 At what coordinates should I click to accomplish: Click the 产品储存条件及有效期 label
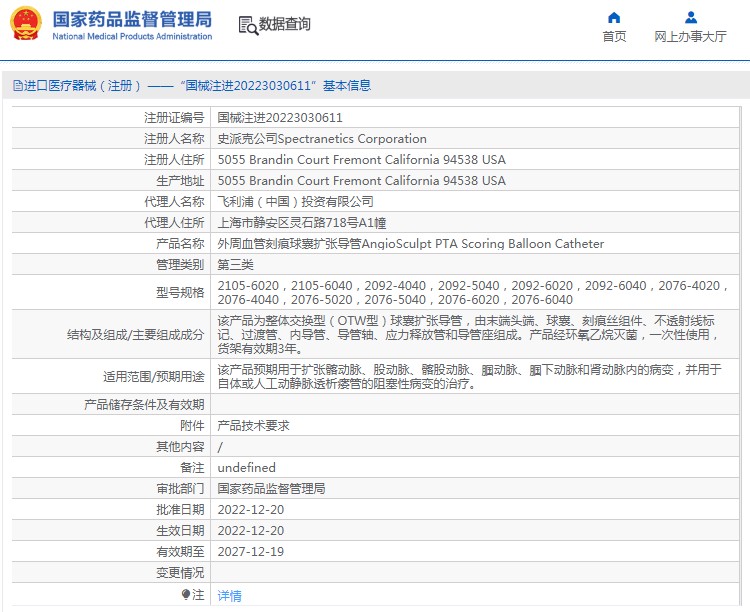[x=144, y=405]
